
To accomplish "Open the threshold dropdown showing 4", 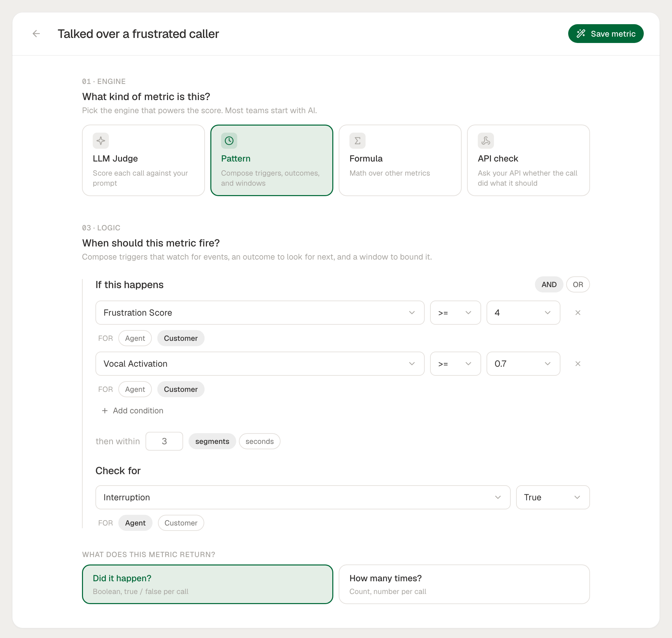I will pyautogui.click(x=523, y=313).
